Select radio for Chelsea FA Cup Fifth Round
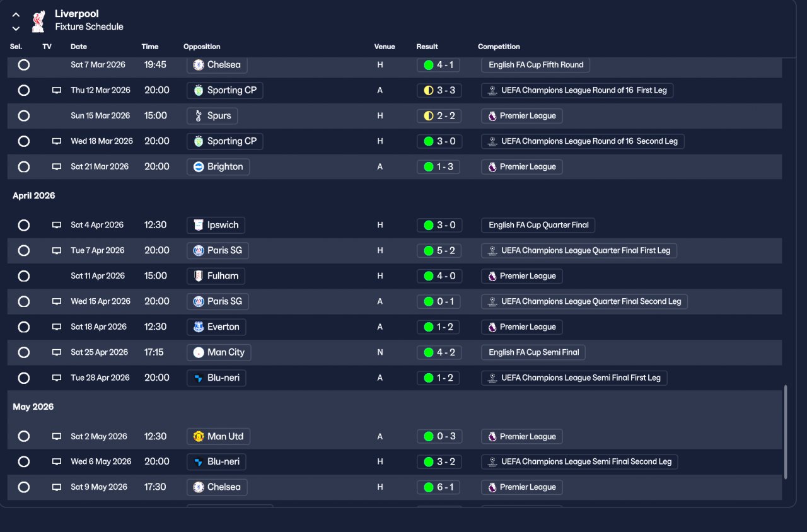 click(24, 65)
